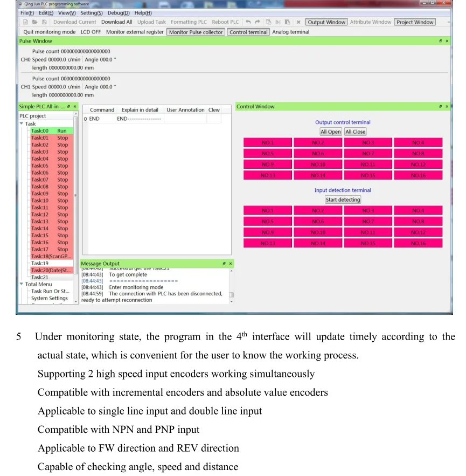Click the scissors cut icon
Viewport: 466px width, 476px height.
pos(278,22)
